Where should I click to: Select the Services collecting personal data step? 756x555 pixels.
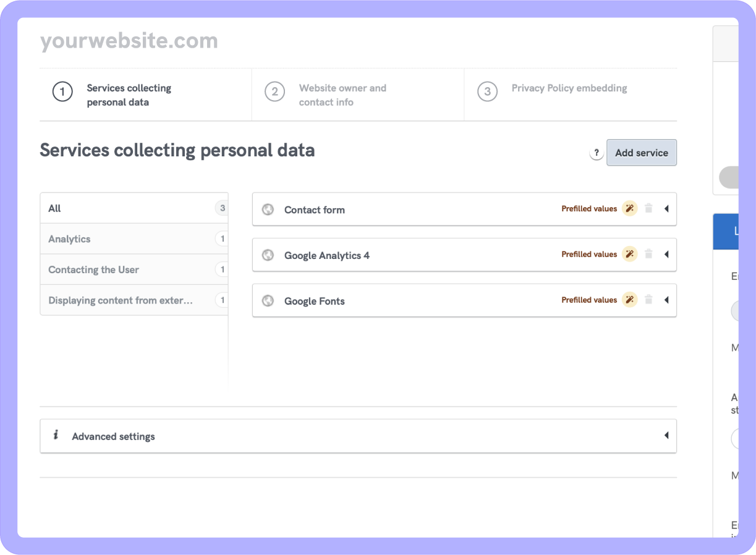[x=129, y=95]
